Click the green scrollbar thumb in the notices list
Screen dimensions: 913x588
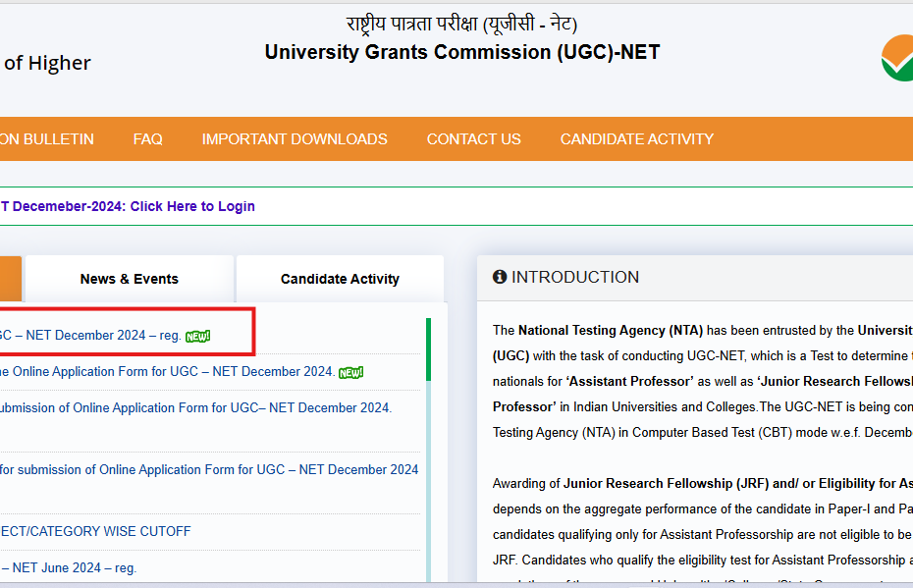(x=428, y=348)
